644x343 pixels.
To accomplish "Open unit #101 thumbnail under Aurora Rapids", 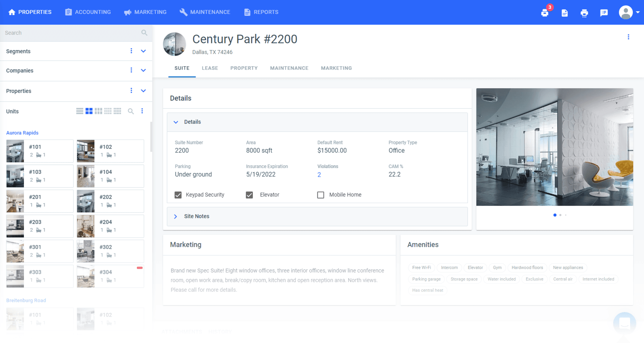I will [15, 151].
